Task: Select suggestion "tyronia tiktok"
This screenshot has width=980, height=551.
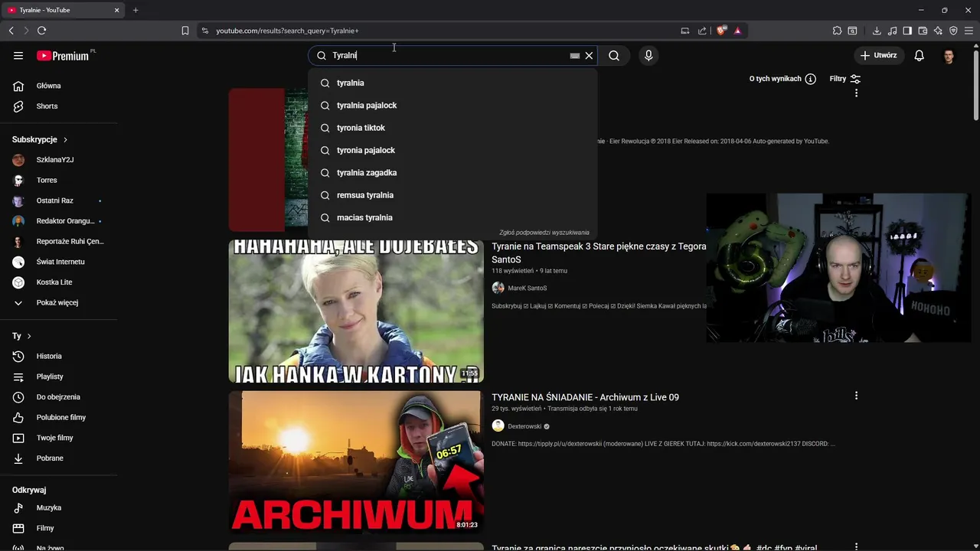Action: 452,128
